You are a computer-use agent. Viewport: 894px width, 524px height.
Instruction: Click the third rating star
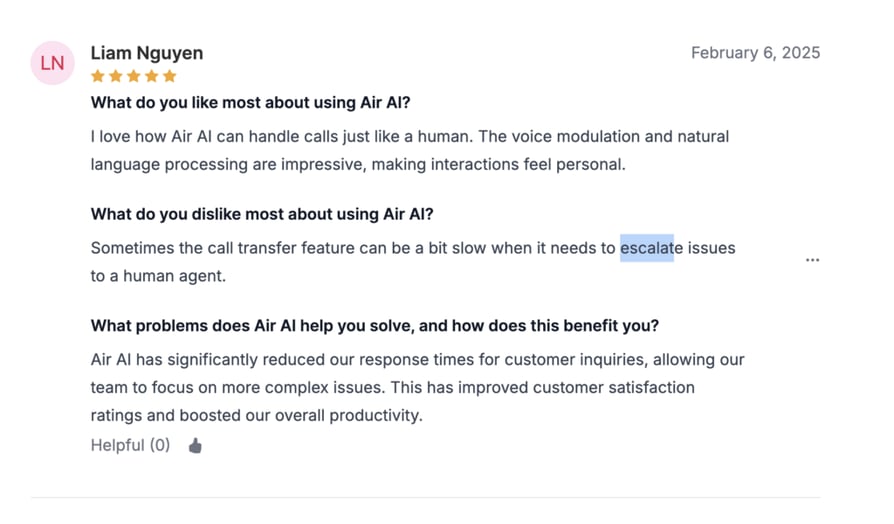[134, 76]
